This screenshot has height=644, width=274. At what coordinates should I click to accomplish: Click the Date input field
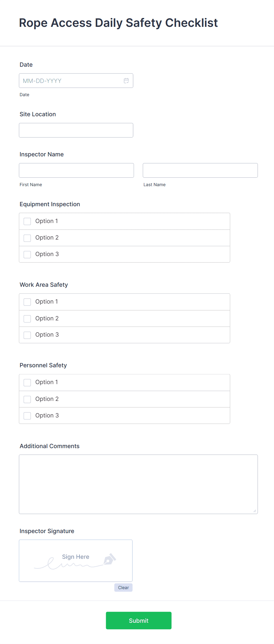(x=71, y=81)
